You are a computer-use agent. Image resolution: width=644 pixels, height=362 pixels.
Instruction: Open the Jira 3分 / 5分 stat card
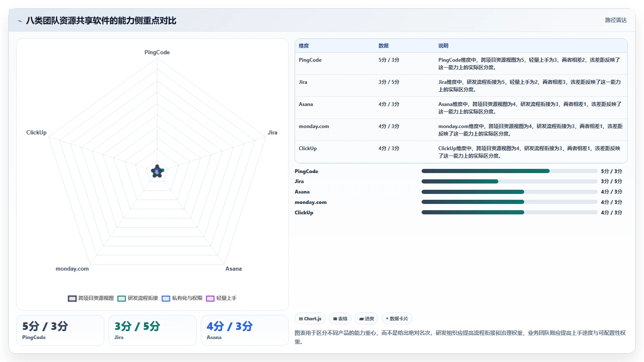152,330
